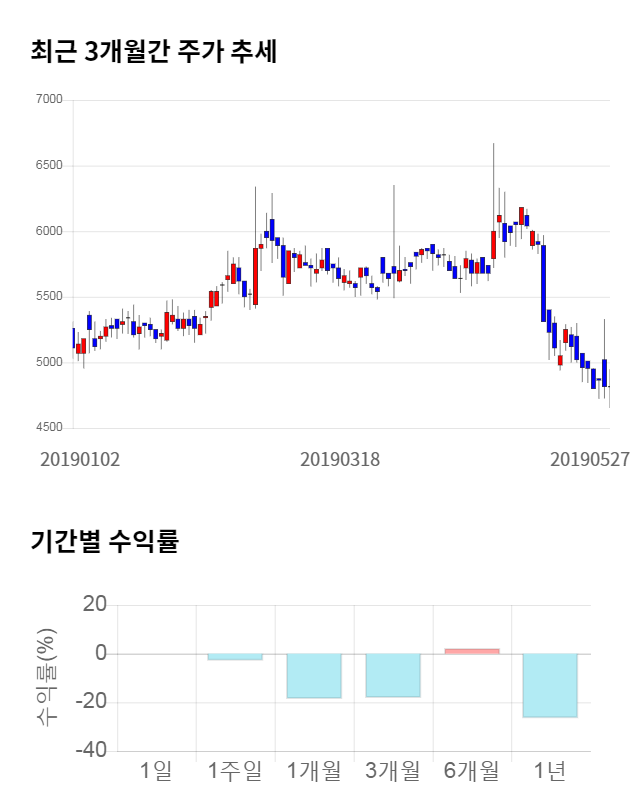This screenshot has width=640, height=810.
Task: Select the 1년 period label
Action: [550, 771]
